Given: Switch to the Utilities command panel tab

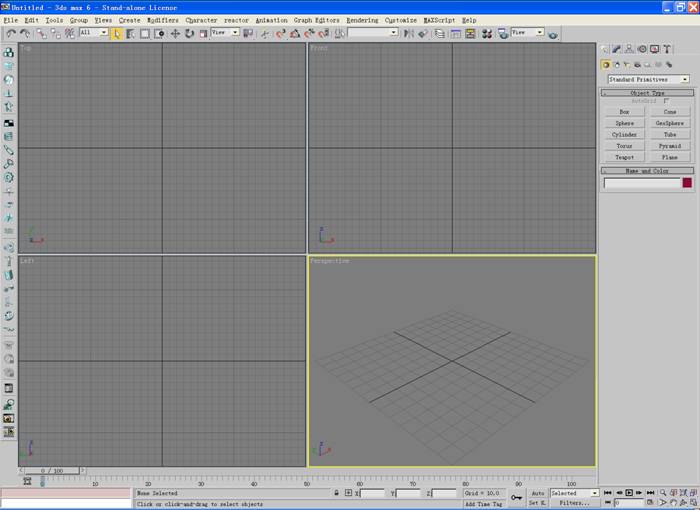Looking at the screenshot, I should 667,49.
